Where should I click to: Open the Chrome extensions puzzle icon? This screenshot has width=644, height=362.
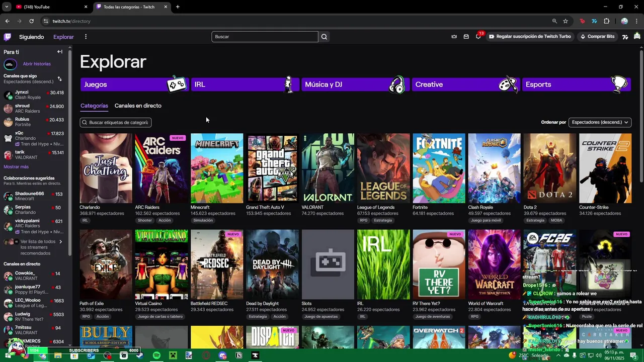[606, 21]
